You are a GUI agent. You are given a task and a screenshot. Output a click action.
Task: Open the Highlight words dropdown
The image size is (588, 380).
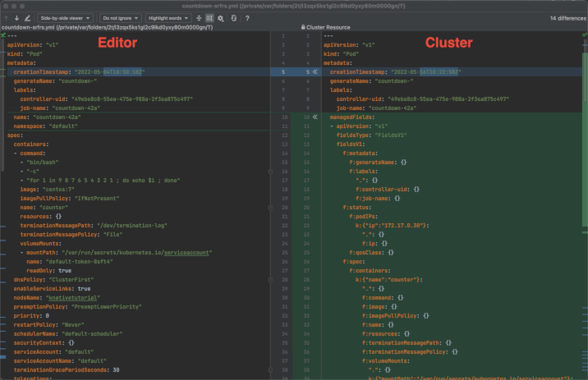[x=168, y=18]
